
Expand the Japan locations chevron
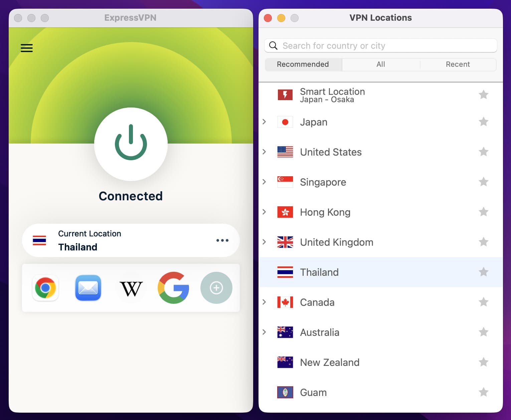264,122
